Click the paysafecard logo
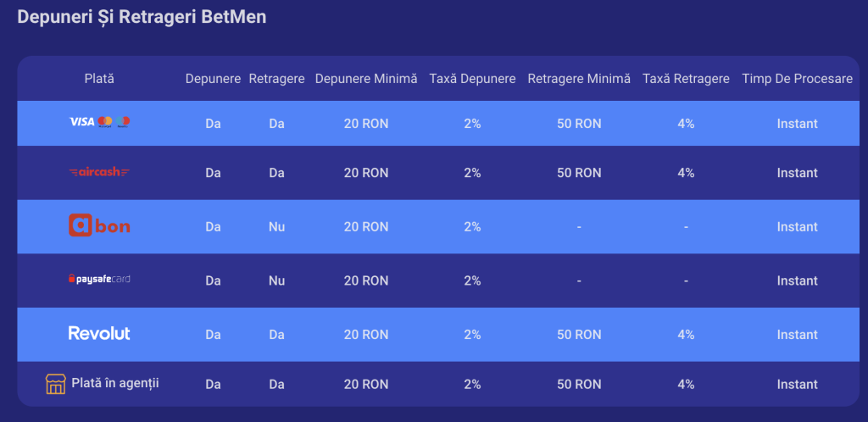This screenshot has width=868, height=422. click(100, 279)
